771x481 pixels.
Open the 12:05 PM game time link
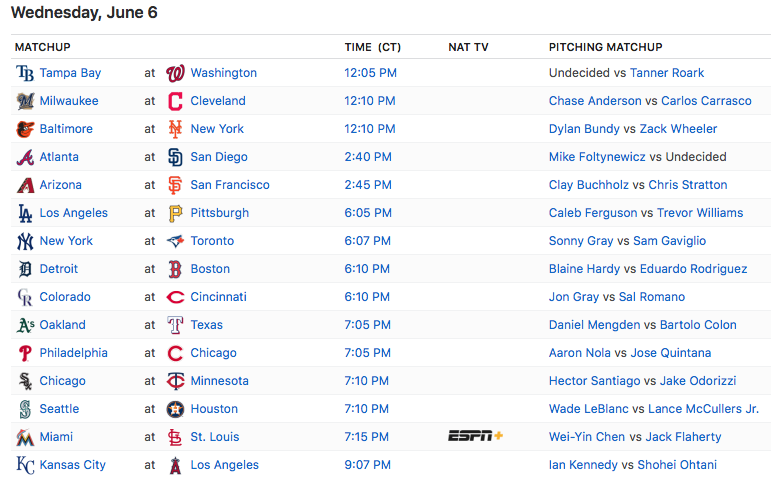370,73
